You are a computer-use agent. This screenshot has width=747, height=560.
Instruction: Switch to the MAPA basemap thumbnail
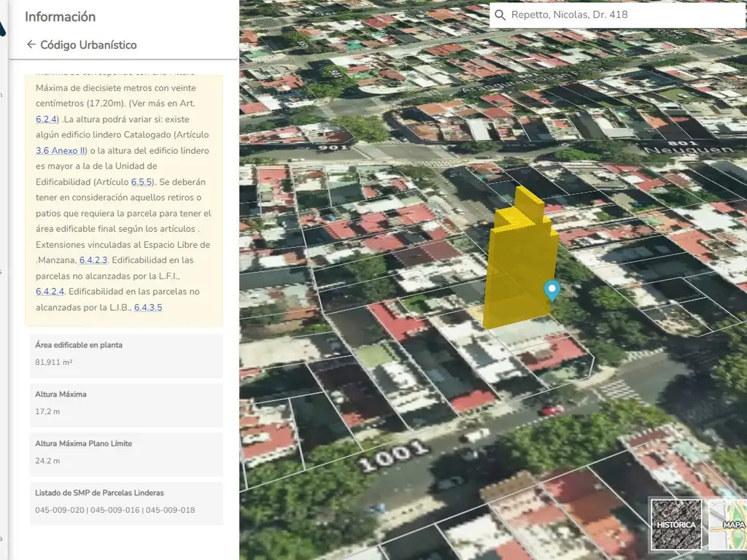coord(729,524)
